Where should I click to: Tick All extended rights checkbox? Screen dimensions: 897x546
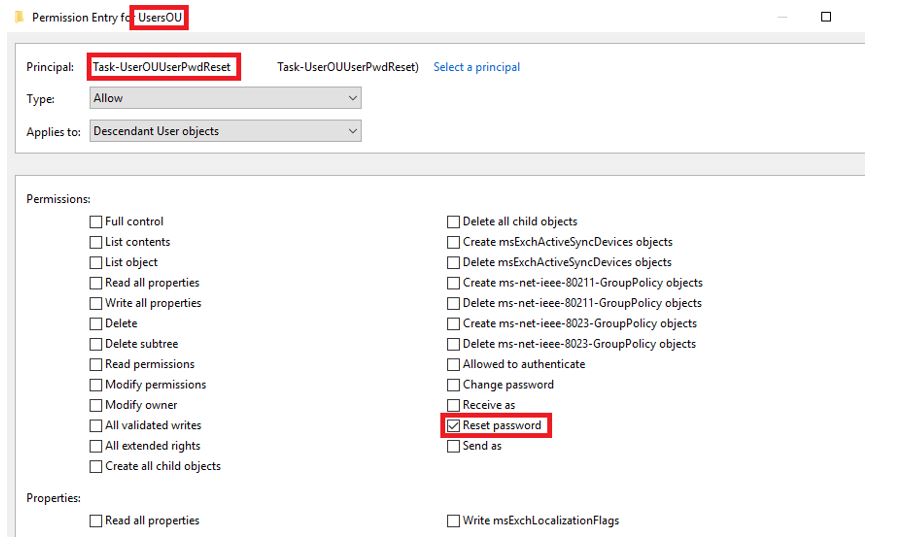[96, 446]
